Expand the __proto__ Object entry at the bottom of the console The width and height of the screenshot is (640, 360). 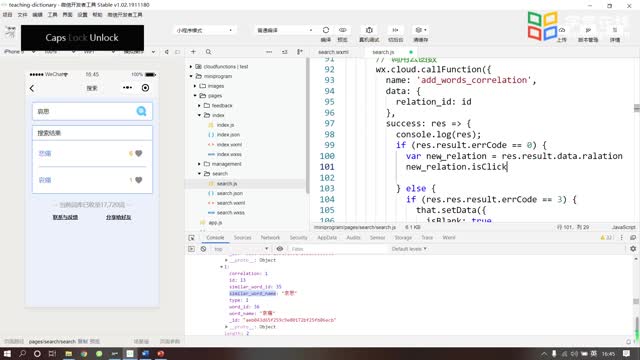pos(226,327)
